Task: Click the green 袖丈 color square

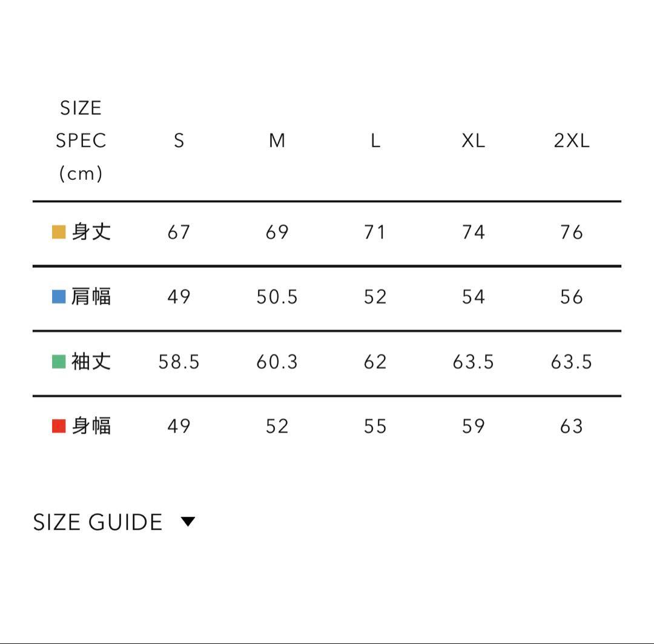Action: tap(59, 362)
